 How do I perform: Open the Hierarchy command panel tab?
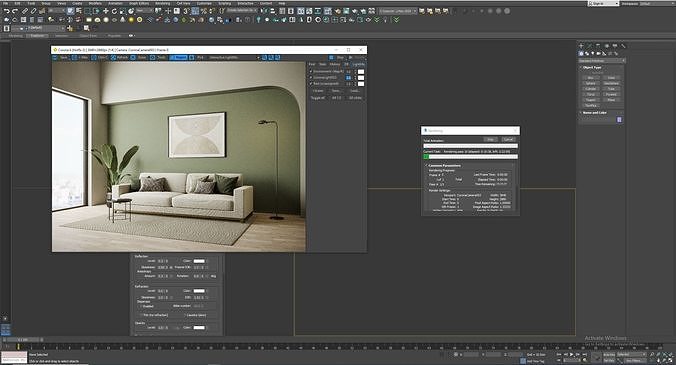tap(598, 45)
